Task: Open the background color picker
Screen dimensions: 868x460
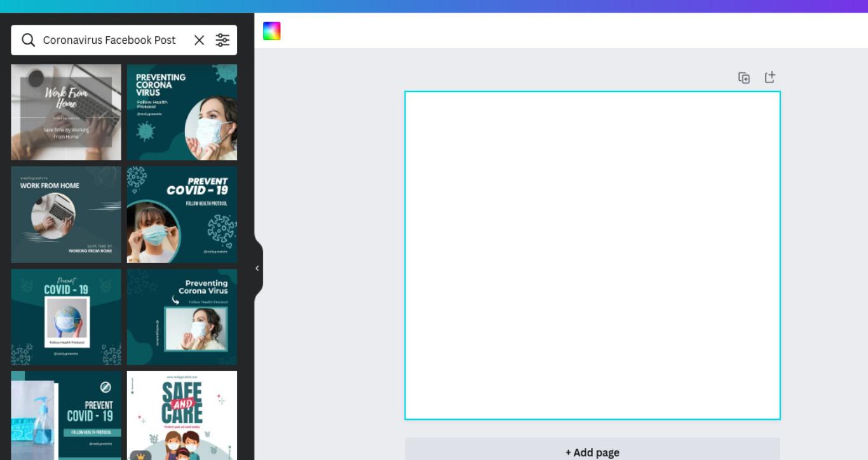Action: 272,31
